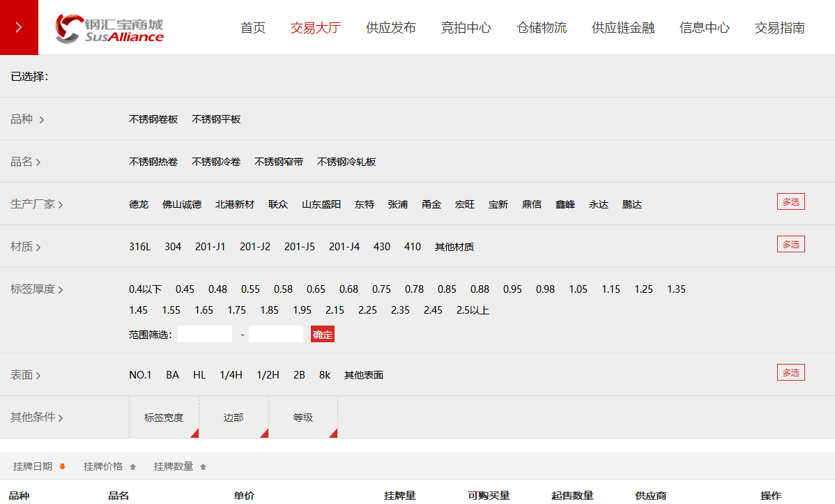Click the minimum thickness range input
The height and width of the screenshot is (504, 835).
205,335
